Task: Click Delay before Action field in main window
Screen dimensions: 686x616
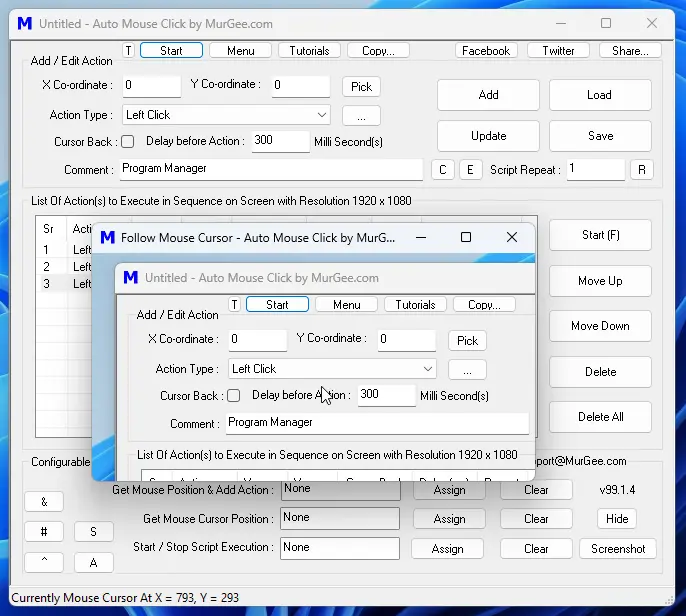Action: coord(280,141)
